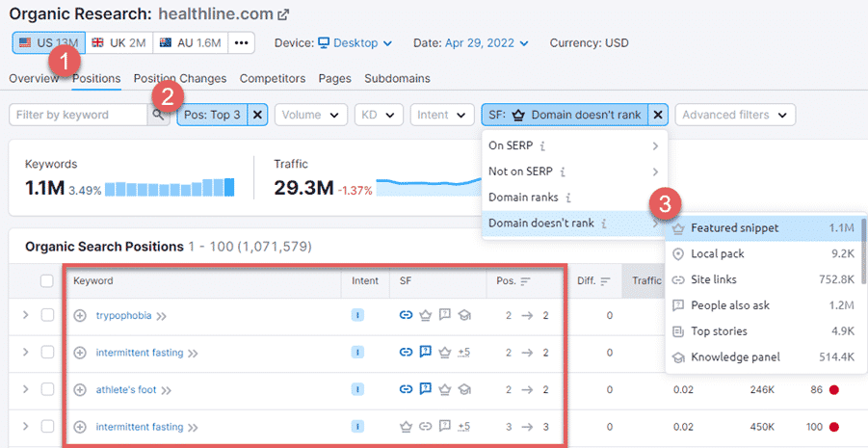868x448 pixels.
Task: Check the trypophobia row checkbox
Action: [x=47, y=315]
